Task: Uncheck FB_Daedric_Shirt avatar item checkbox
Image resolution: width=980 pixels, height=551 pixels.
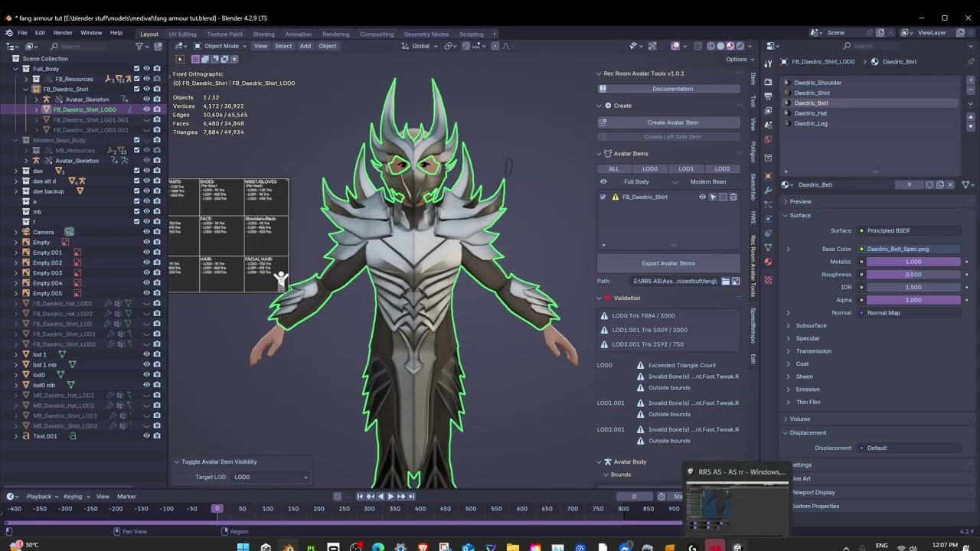Action: (x=603, y=197)
